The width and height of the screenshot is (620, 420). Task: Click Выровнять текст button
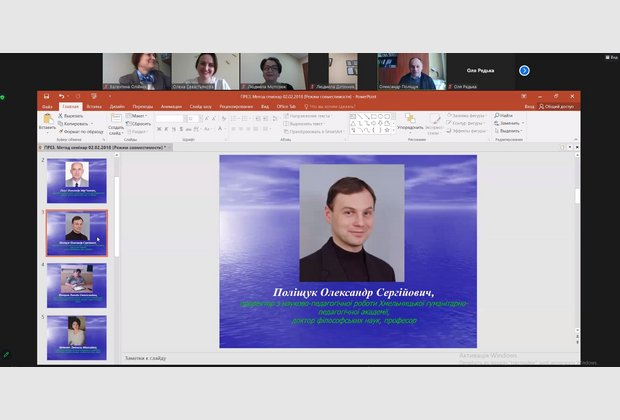click(x=304, y=124)
